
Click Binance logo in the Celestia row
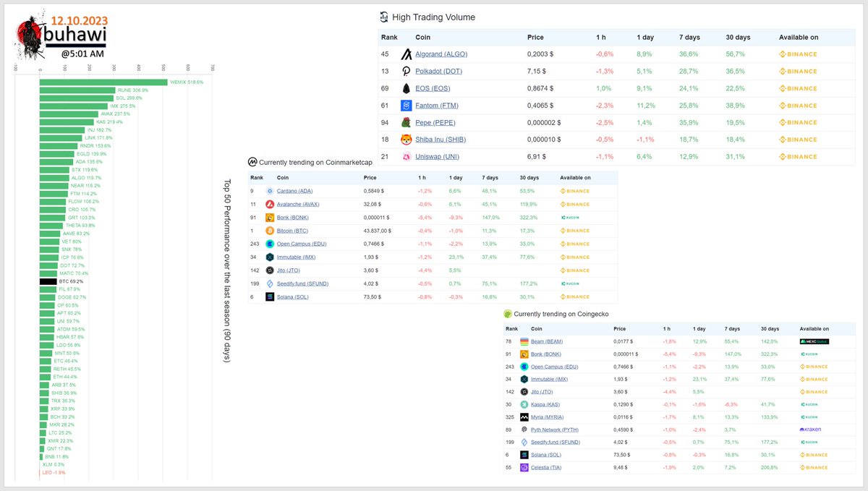pyautogui.click(x=814, y=468)
